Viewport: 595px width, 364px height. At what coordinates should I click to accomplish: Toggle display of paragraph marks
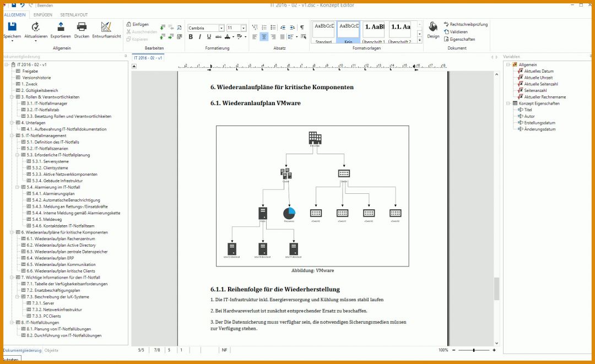[x=302, y=28]
